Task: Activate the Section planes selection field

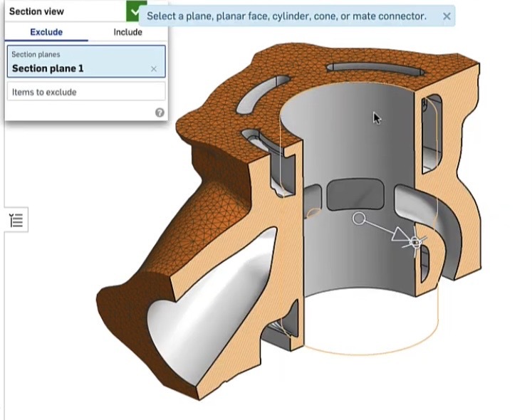Action: click(x=86, y=62)
